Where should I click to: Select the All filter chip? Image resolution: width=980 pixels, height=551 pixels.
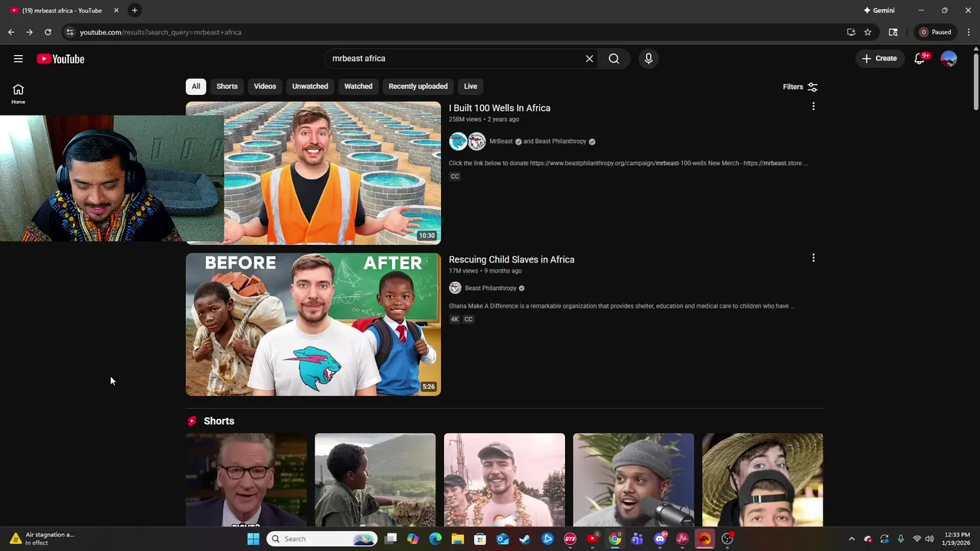[x=196, y=86]
